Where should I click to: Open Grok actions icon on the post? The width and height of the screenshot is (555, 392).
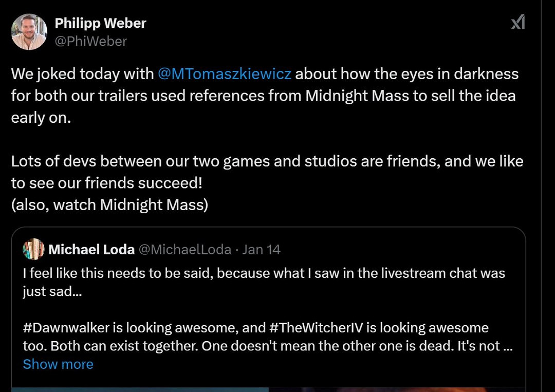click(517, 23)
